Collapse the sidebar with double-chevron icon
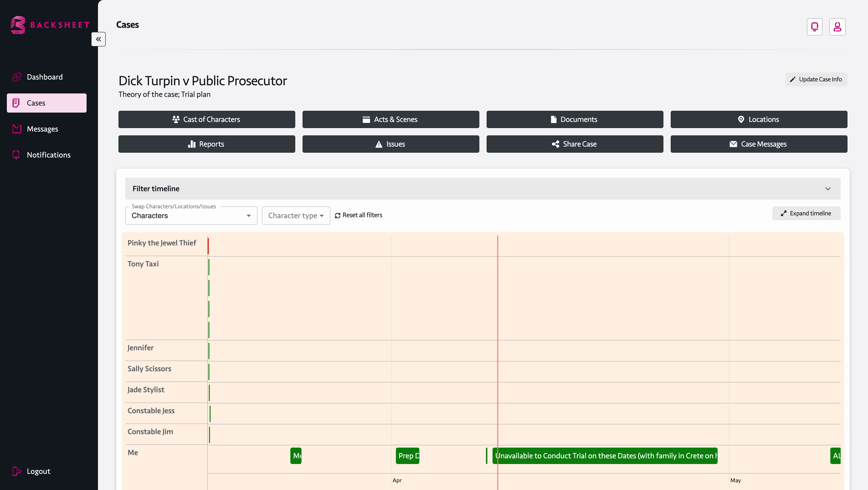 pyautogui.click(x=98, y=39)
